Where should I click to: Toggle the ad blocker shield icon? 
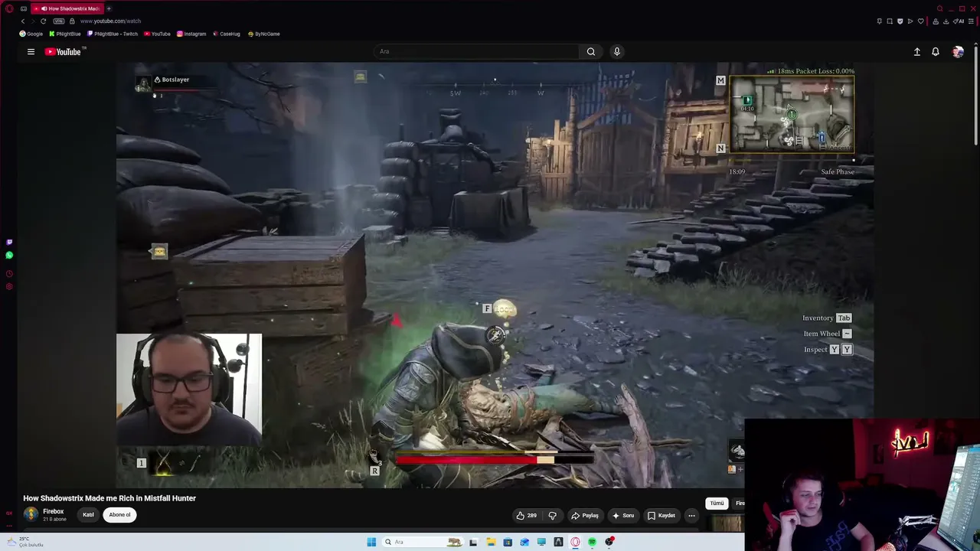pos(900,21)
